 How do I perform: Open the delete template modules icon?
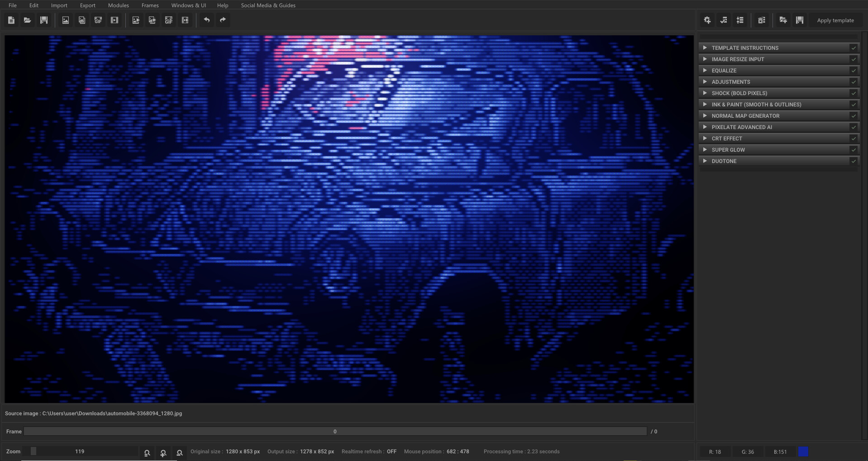tap(762, 20)
